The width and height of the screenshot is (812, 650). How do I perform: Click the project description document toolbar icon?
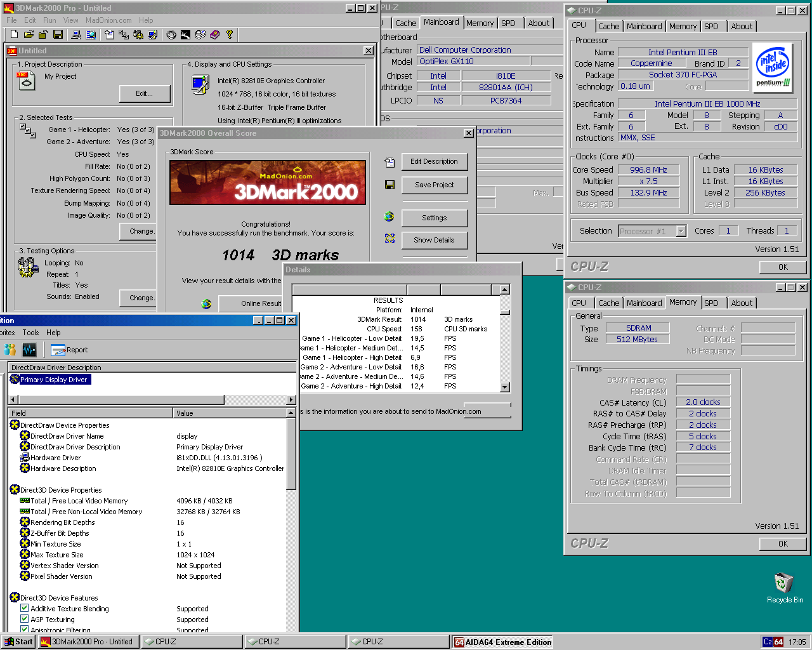click(109, 34)
